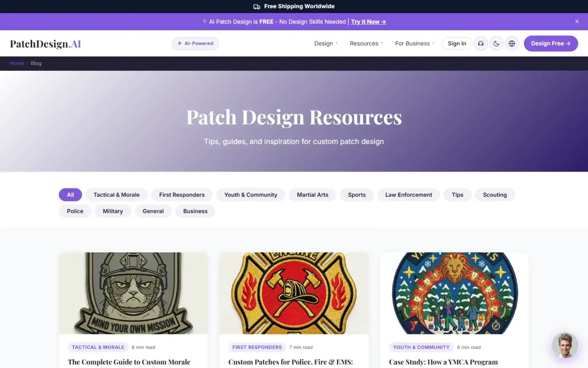Filter posts by Police
Image resolution: width=588 pixels, height=368 pixels.
coord(75,211)
